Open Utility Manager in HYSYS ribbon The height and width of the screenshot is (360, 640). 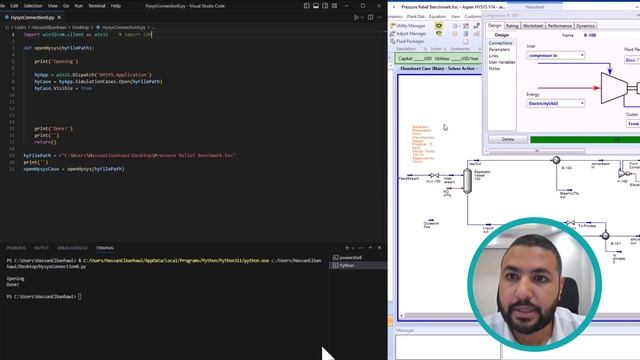[x=408, y=26]
